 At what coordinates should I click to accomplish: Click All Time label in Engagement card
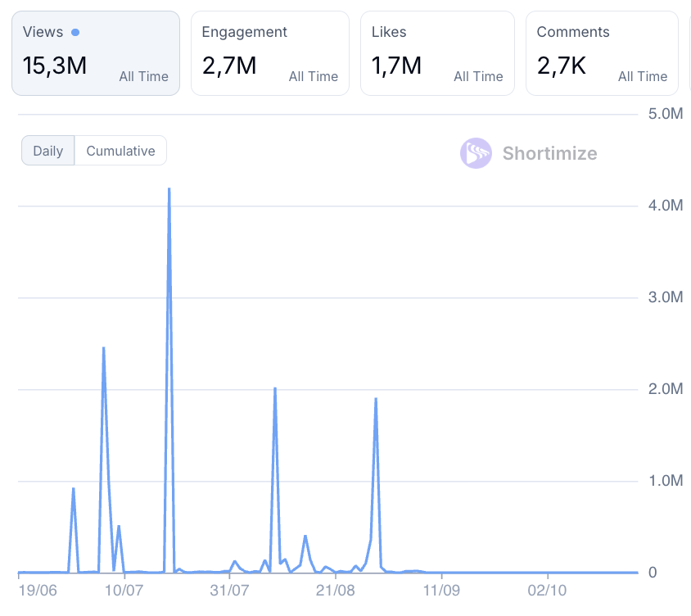click(x=313, y=76)
